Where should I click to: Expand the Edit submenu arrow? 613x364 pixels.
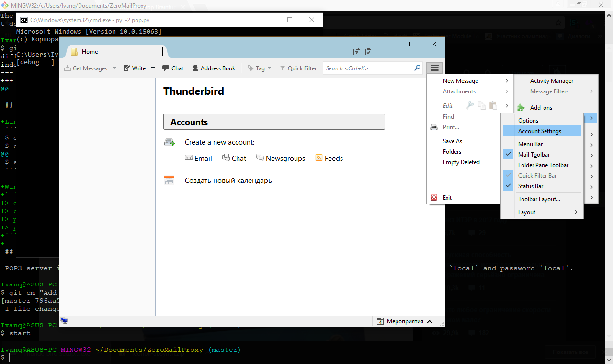507,105
